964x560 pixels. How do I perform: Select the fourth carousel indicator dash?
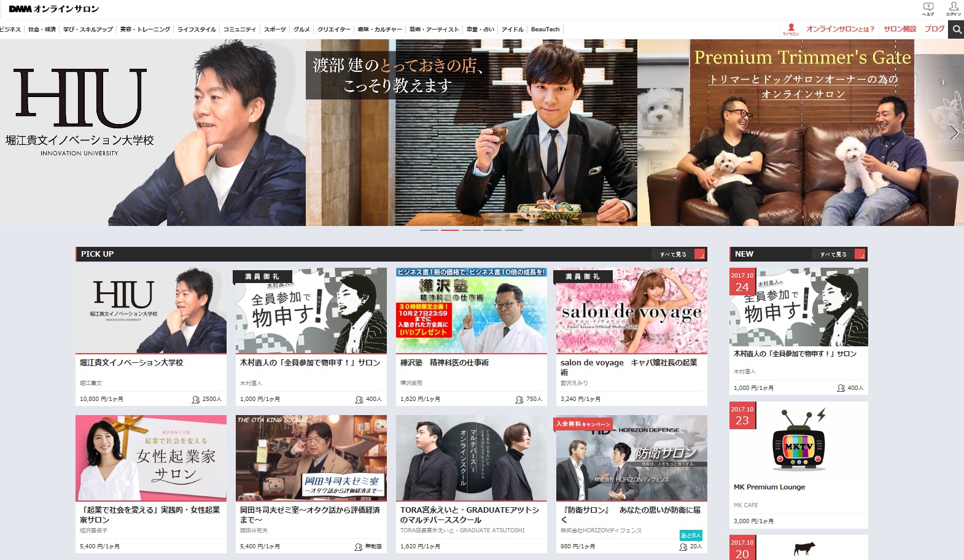pos(492,230)
